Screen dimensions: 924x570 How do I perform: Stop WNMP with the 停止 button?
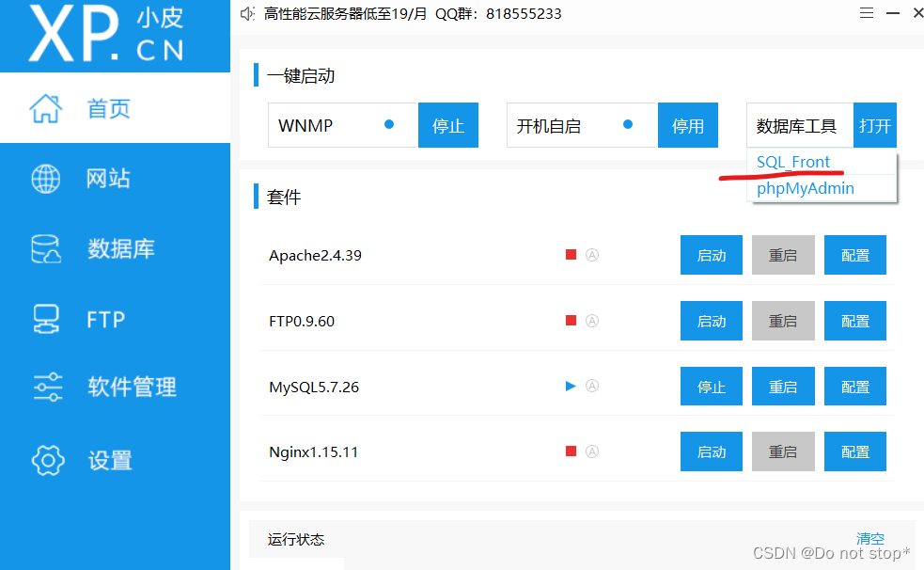(x=448, y=125)
